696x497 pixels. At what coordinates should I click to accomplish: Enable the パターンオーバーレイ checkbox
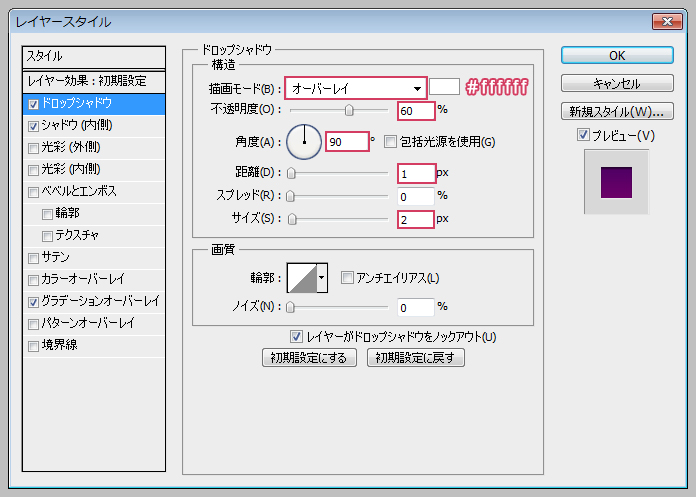coord(33,324)
